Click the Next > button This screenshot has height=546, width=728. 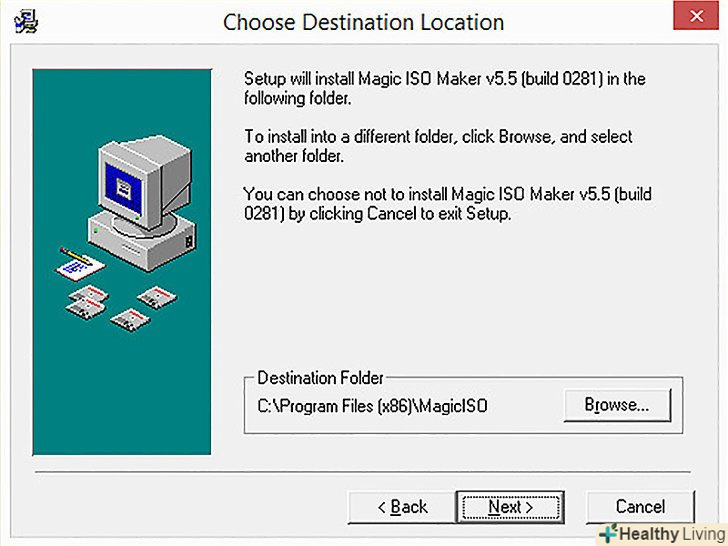click(510, 507)
